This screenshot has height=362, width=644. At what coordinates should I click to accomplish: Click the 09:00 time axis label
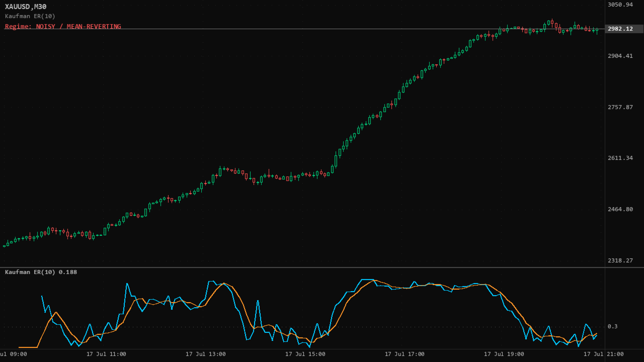[14, 354]
